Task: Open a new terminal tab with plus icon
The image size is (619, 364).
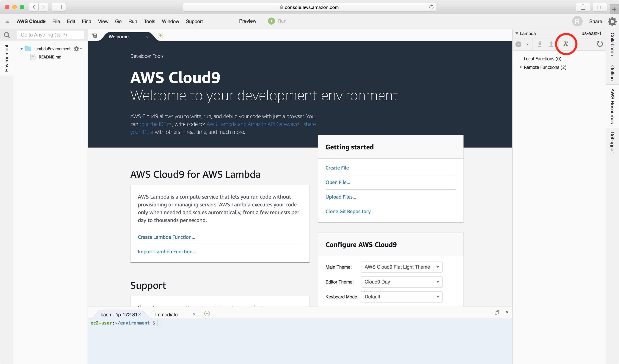Action: (x=207, y=314)
